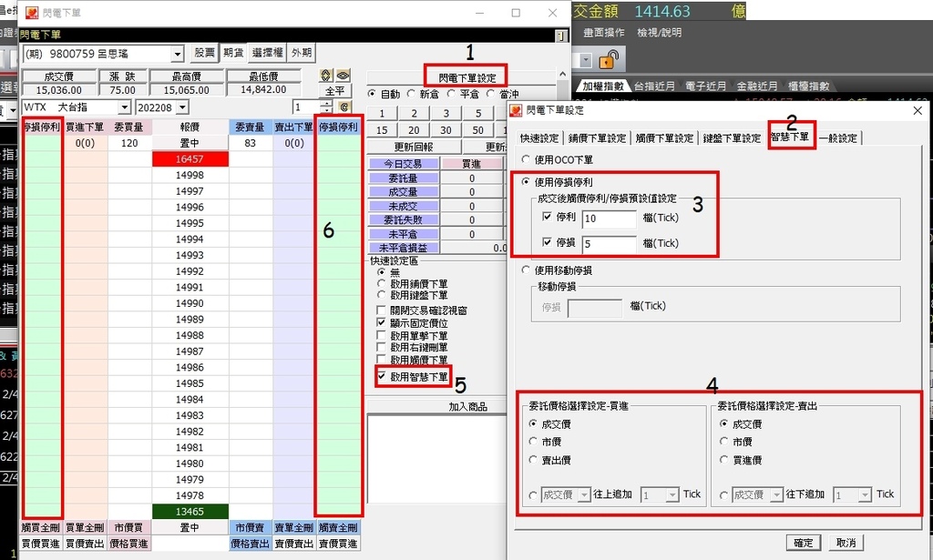
Task: Click the @ icon beside quantity field
Action: pyautogui.click(x=343, y=107)
